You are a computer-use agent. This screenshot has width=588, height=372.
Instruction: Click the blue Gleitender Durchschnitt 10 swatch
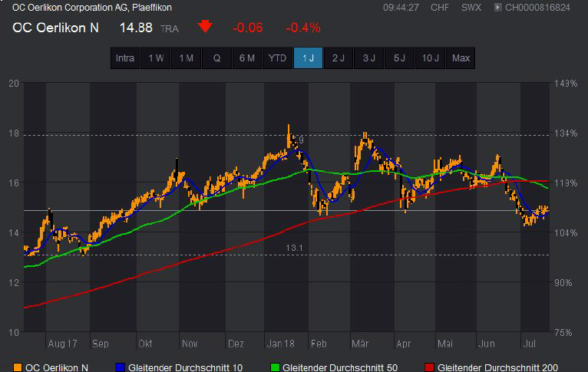point(120,367)
